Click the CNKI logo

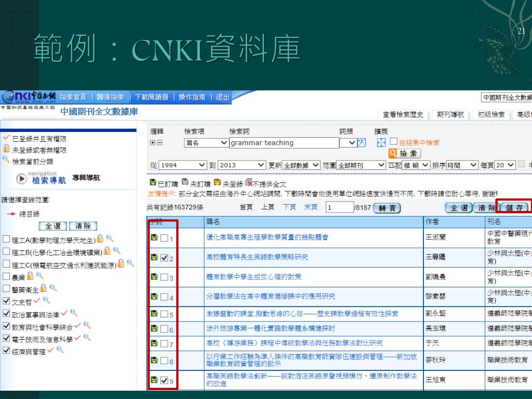click(x=29, y=97)
